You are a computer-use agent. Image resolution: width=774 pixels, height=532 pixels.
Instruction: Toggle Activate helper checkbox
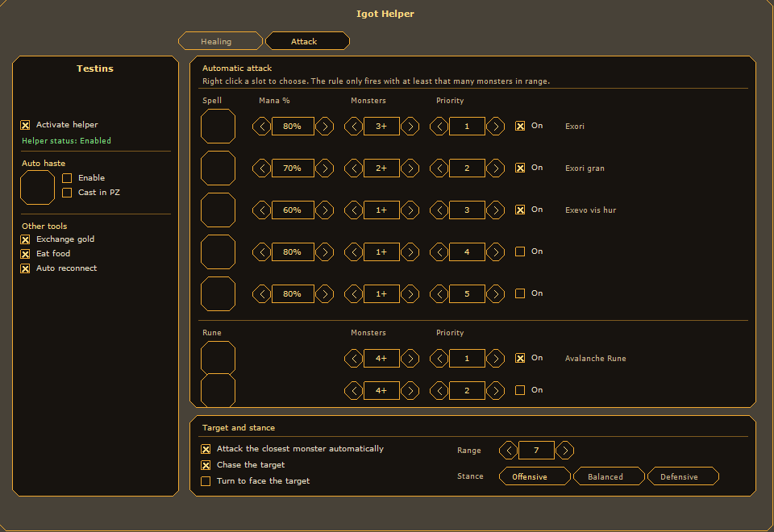[25, 125]
